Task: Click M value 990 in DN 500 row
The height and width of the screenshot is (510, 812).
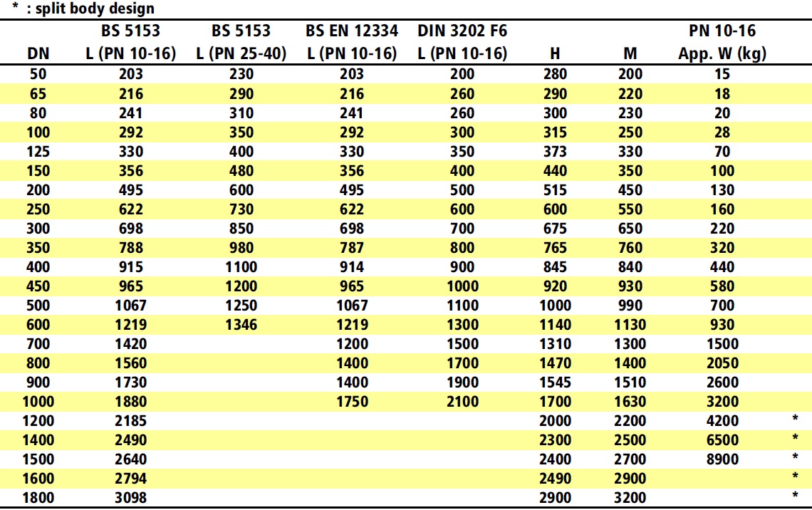Action: [x=630, y=305]
